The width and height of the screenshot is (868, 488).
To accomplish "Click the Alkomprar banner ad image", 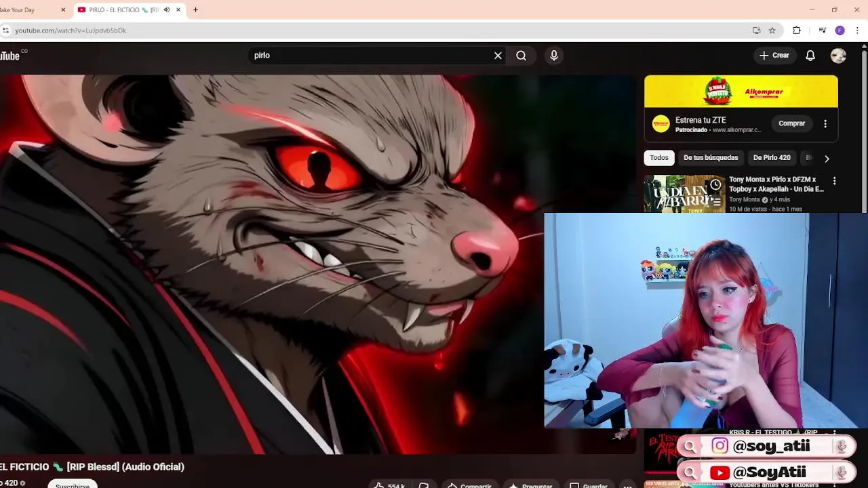I will click(741, 91).
